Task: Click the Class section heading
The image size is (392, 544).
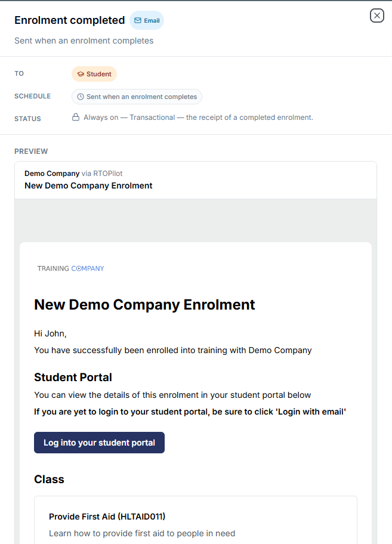Action: coord(49,479)
